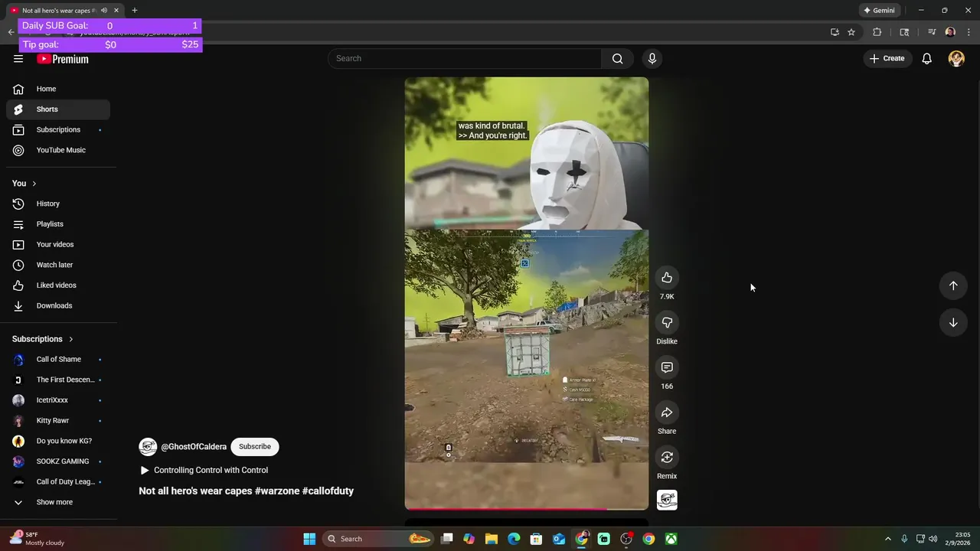This screenshot has width=980, height=551.
Task: Open the Do you know KG? channel
Action: pyautogui.click(x=58, y=441)
